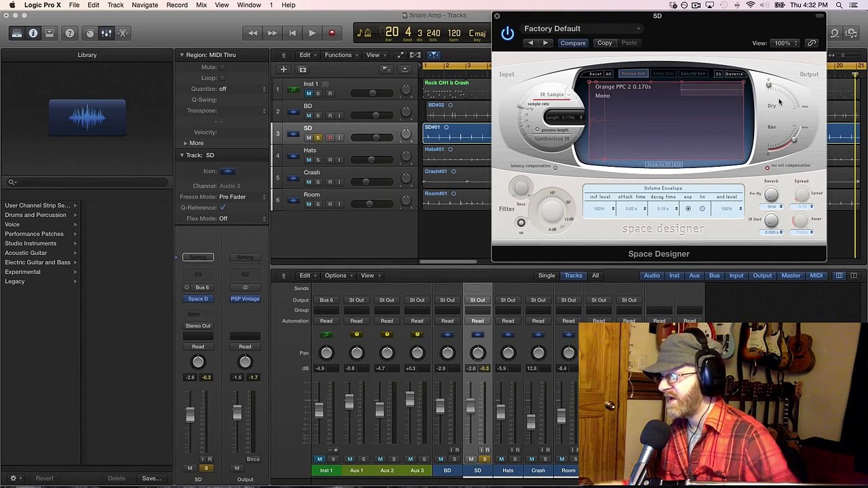Click the Fast Forward transport button
Viewport: 868px width, 488px height.
[272, 33]
